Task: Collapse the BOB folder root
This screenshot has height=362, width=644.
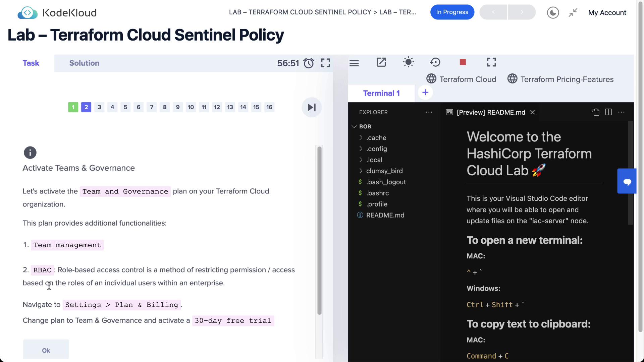Action: [354, 127]
